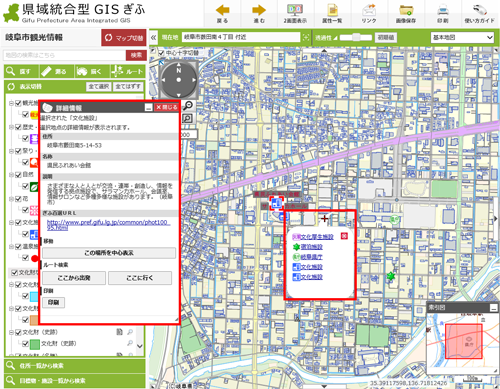500x389 pixels.
Task: Click the transparency slider handle
Action: coord(356,37)
